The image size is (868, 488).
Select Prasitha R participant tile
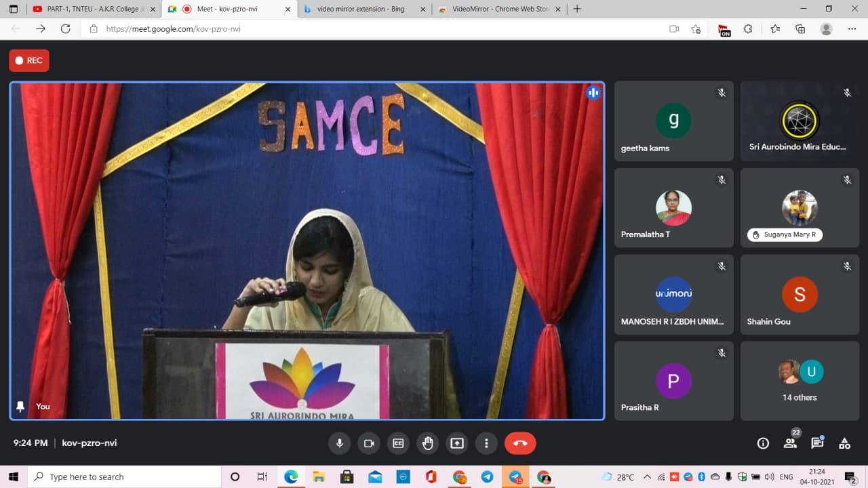(x=674, y=381)
